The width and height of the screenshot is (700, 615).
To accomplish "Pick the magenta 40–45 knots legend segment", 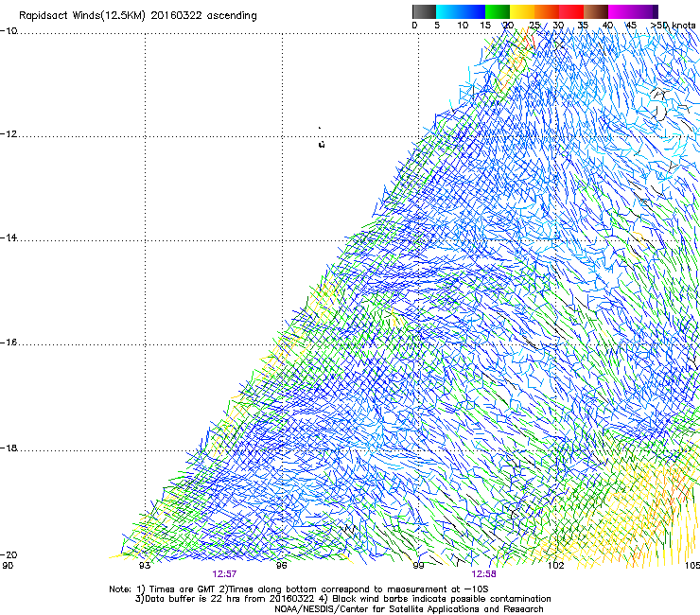I will [621, 11].
